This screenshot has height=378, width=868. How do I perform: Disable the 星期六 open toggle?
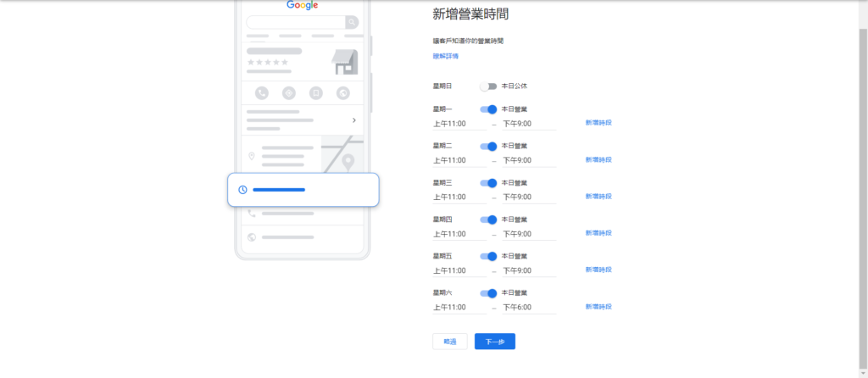(x=488, y=293)
